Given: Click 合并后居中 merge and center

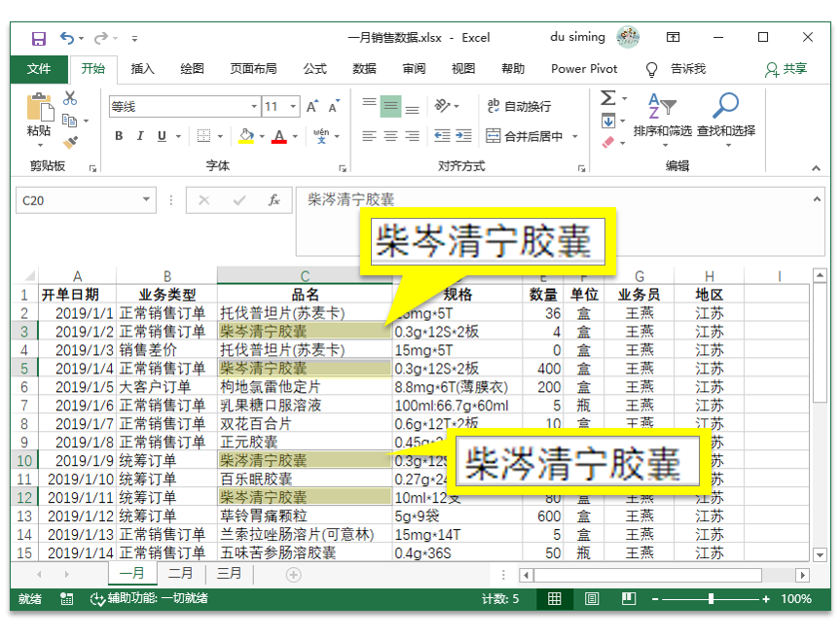Looking at the screenshot, I should coord(525,136).
